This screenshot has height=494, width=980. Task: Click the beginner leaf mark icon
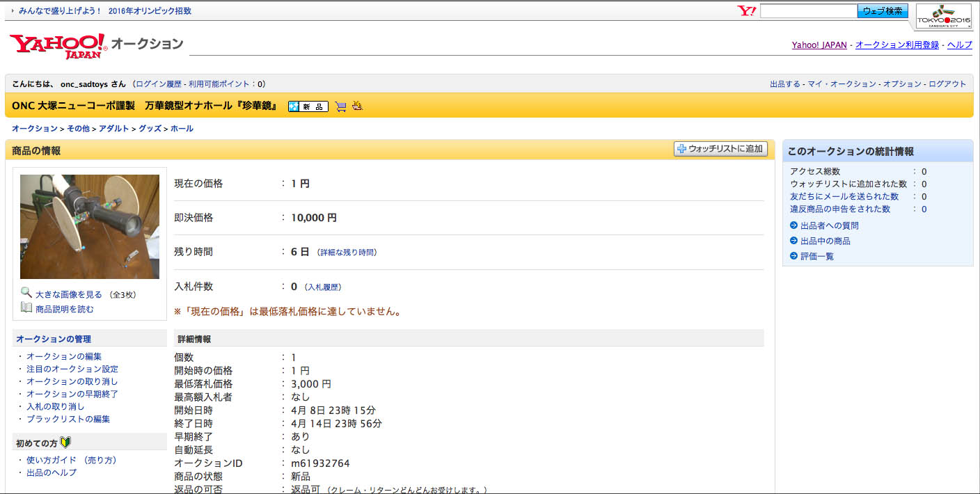66,442
